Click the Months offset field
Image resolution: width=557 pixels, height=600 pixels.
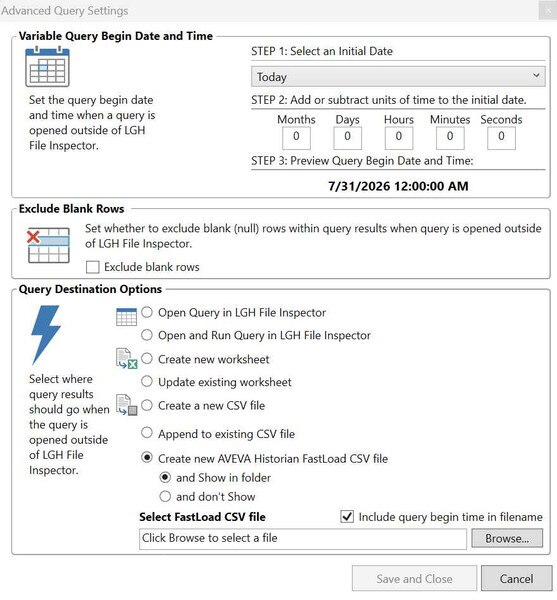tap(296, 137)
